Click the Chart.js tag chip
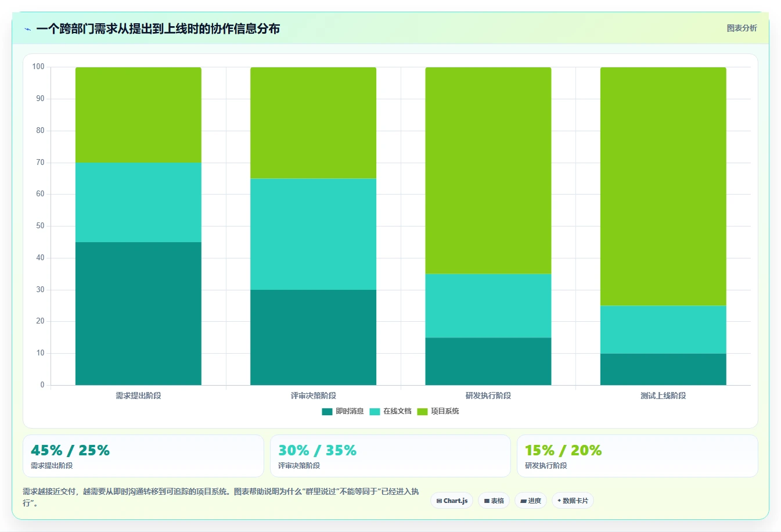781x532 pixels. pos(452,501)
